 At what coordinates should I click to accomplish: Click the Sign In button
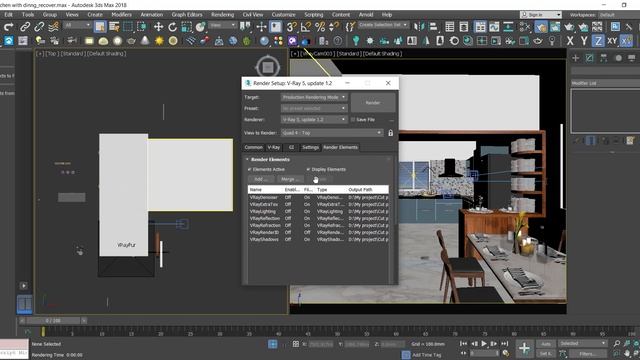540,15
